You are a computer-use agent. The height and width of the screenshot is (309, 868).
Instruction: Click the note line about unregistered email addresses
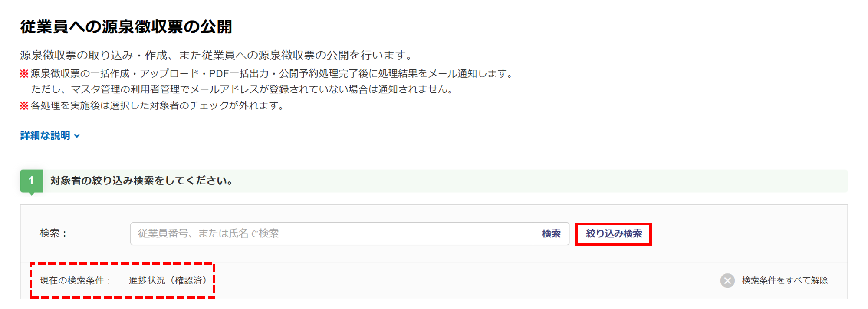243,89
